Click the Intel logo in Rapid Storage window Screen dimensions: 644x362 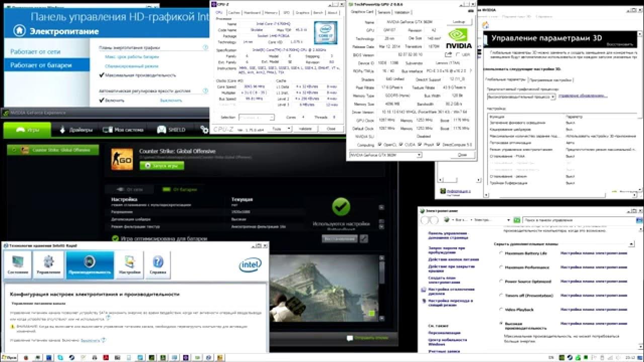tap(250, 265)
